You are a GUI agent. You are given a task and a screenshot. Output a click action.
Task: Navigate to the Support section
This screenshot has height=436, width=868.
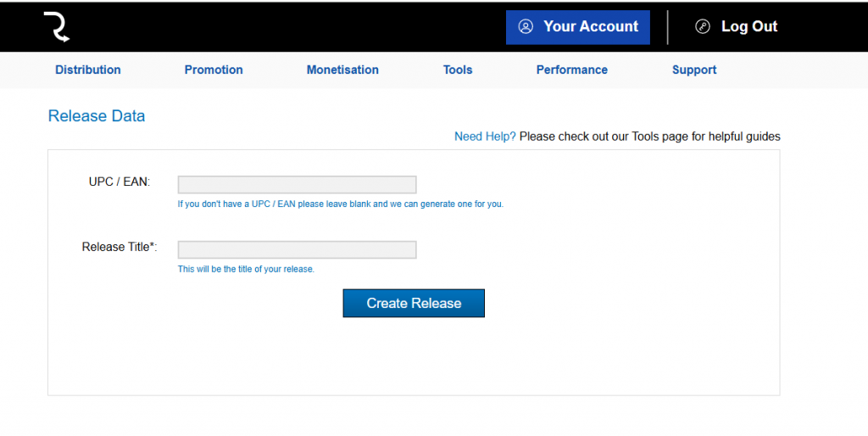[x=694, y=70]
